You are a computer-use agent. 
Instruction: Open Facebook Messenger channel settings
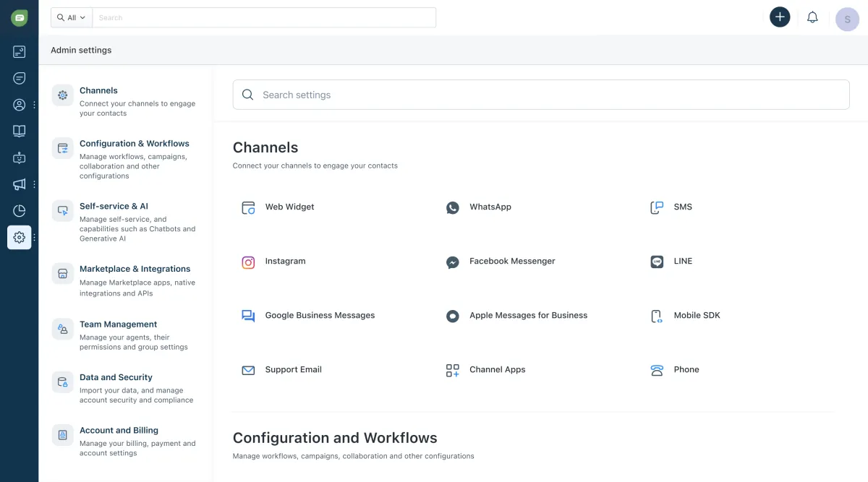[511, 262]
